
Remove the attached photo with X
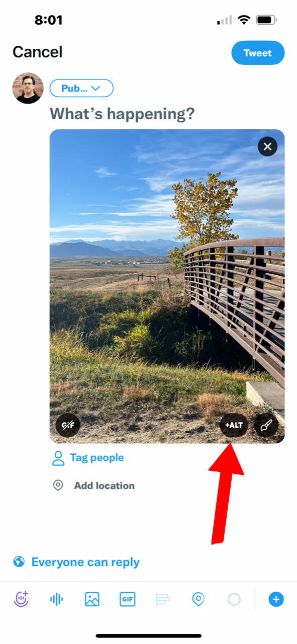267,146
